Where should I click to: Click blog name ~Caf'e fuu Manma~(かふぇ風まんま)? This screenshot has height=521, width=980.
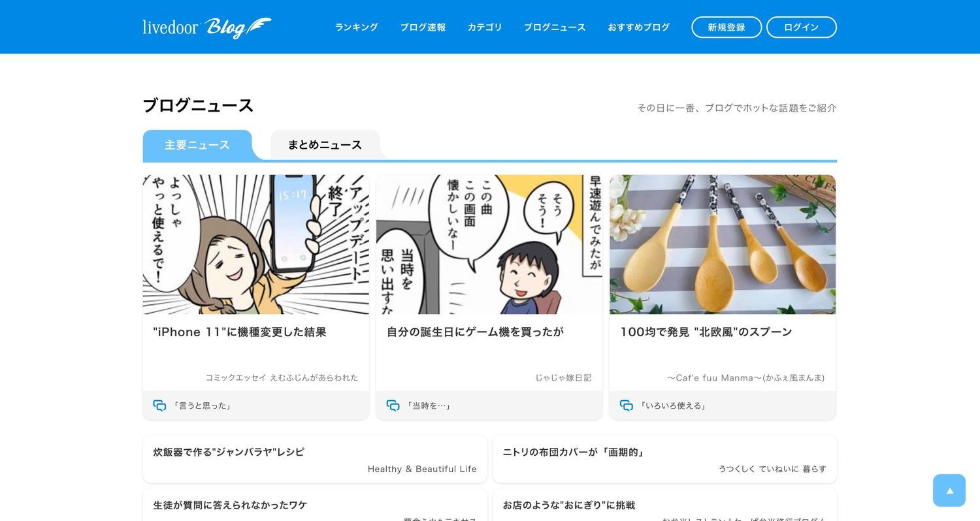coord(746,377)
